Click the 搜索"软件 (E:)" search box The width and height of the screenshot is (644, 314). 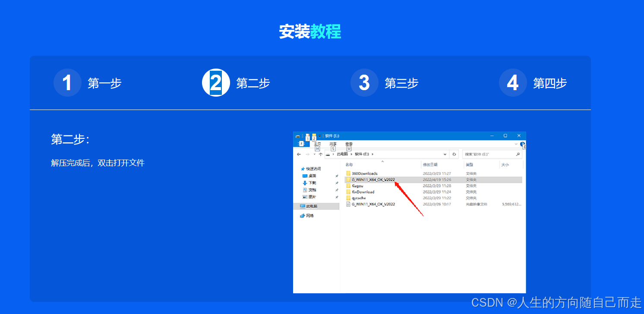pos(492,154)
